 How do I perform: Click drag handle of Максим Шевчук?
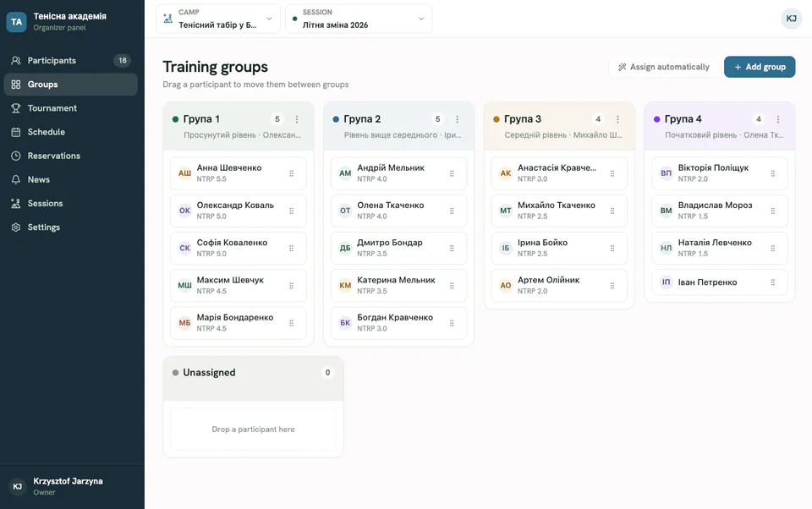[292, 285]
